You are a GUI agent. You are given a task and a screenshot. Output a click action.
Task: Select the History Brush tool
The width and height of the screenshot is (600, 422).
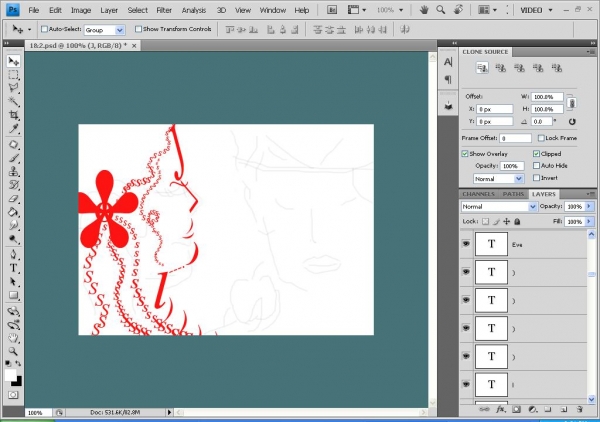tap(14, 185)
